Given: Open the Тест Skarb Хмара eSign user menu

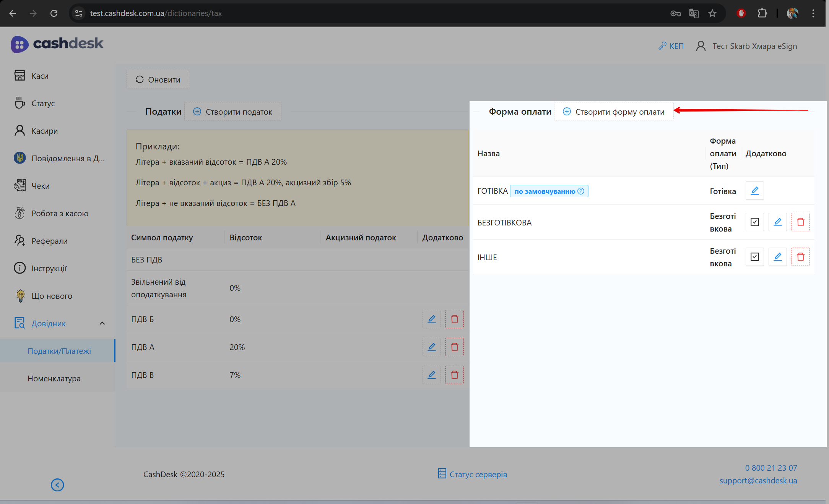Looking at the screenshot, I should pyautogui.click(x=746, y=46).
